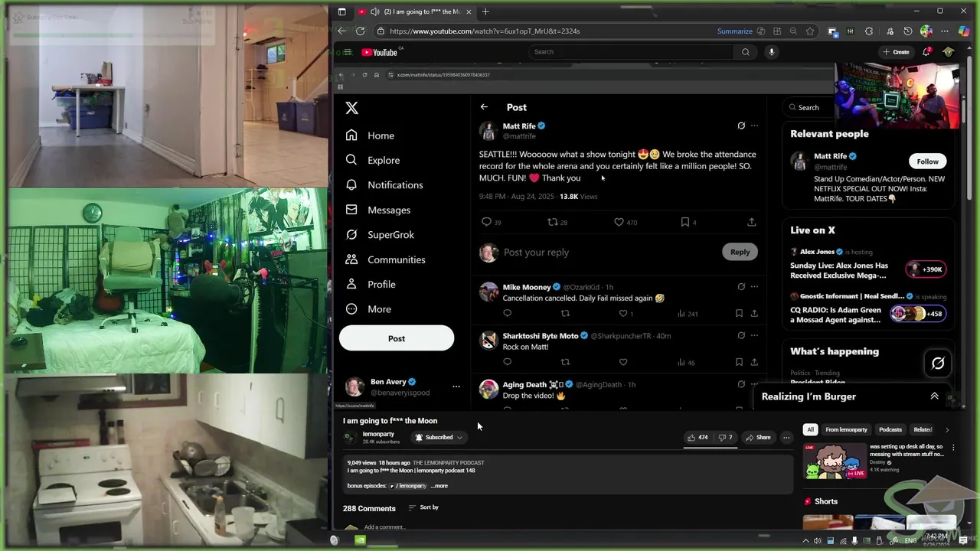
Task: Open YouTube Create menu
Action: pos(896,52)
